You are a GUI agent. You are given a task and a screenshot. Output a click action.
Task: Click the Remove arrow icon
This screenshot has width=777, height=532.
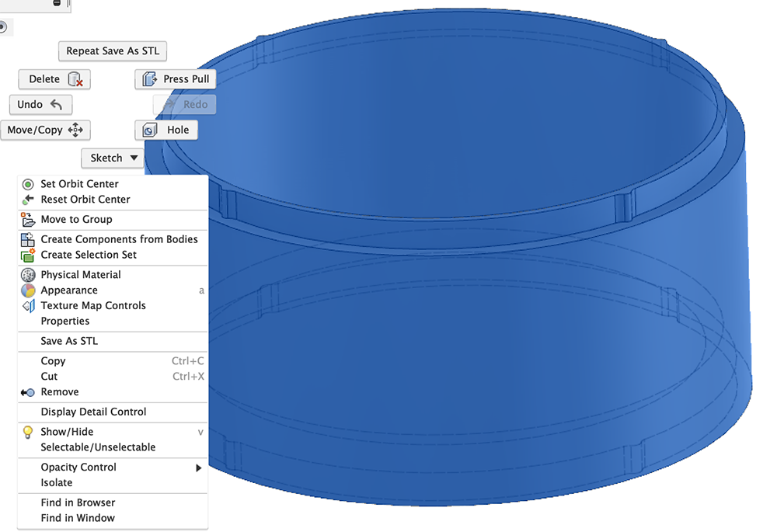(x=28, y=393)
